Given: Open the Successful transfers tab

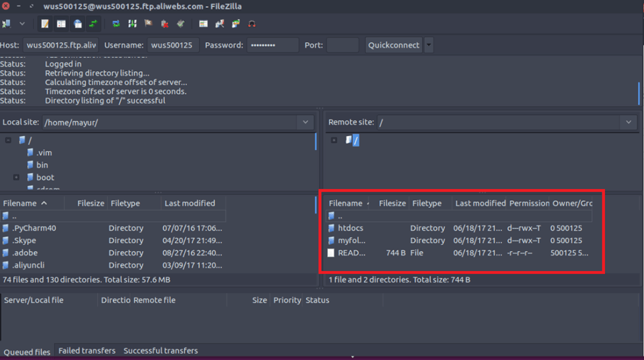Looking at the screenshot, I should tap(161, 351).
